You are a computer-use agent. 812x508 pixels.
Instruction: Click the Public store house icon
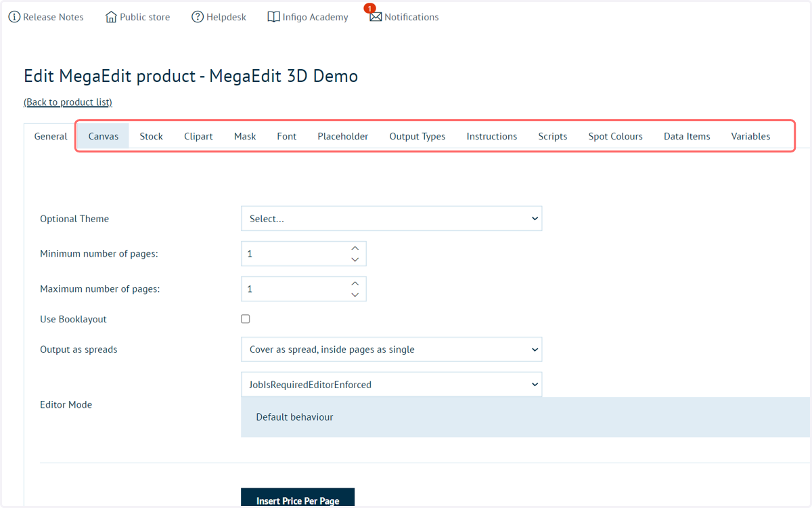111,17
